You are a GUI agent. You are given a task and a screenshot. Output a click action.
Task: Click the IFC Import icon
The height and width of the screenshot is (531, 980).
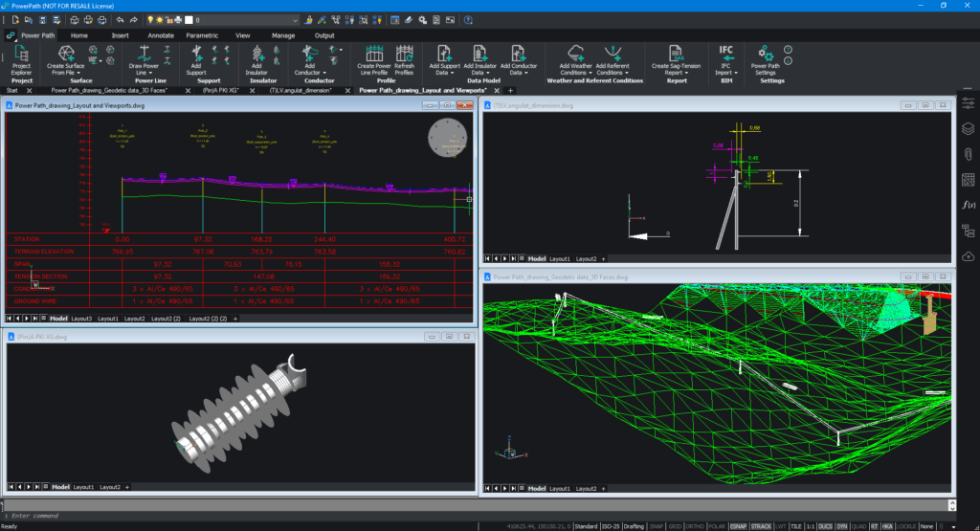(725, 54)
